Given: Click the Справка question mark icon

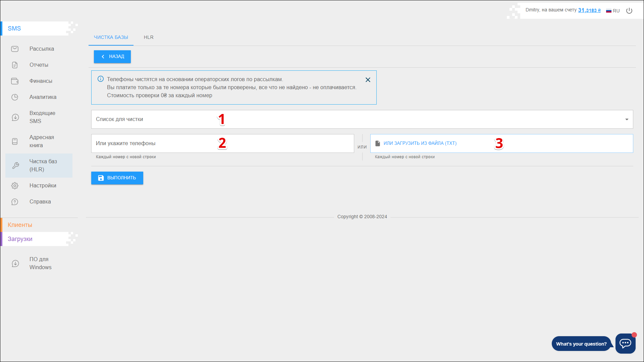Looking at the screenshot, I should point(15,202).
